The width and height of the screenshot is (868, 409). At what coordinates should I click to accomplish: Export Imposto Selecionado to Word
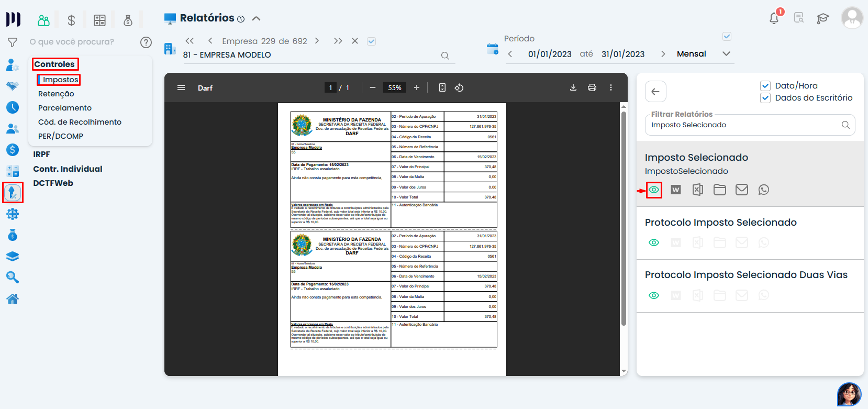[676, 190]
